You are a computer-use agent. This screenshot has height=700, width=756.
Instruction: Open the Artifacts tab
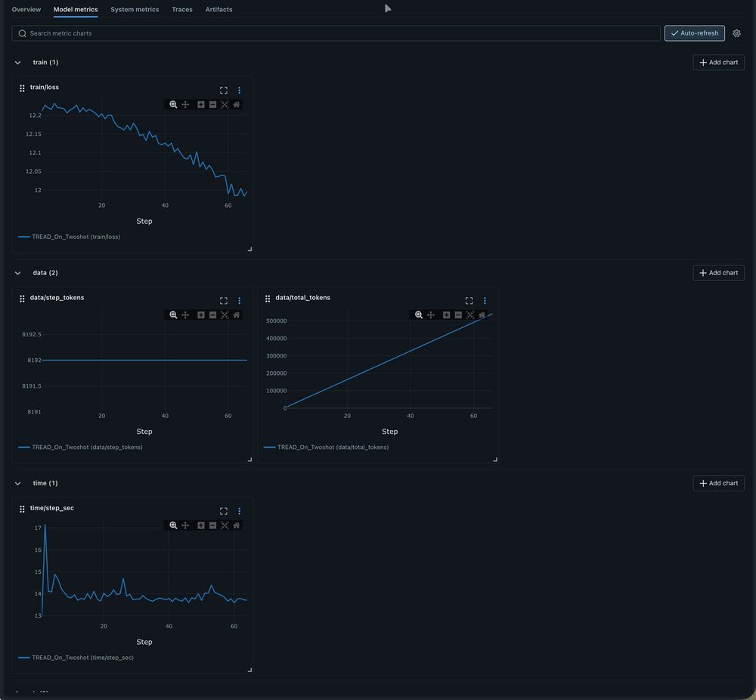(x=219, y=9)
